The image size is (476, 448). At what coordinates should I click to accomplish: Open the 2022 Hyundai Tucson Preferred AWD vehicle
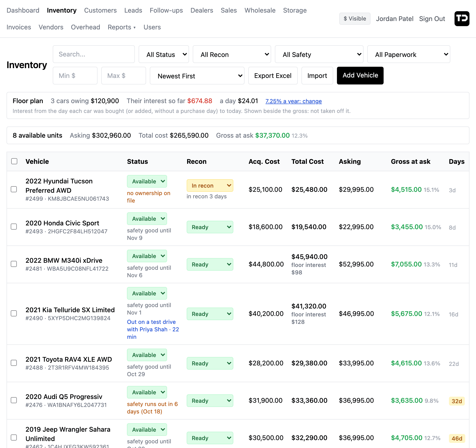pos(59,185)
